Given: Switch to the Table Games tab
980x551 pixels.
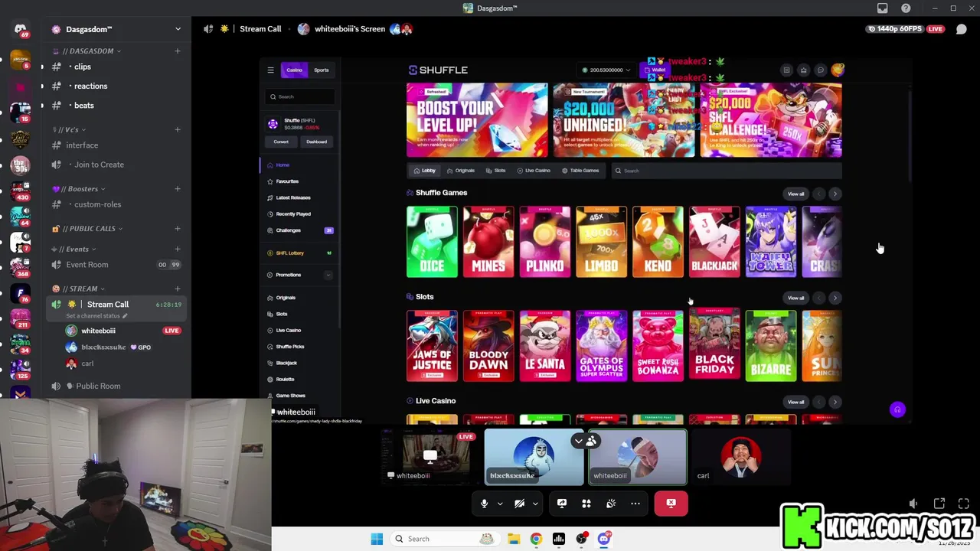Looking at the screenshot, I should pos(580,171).
